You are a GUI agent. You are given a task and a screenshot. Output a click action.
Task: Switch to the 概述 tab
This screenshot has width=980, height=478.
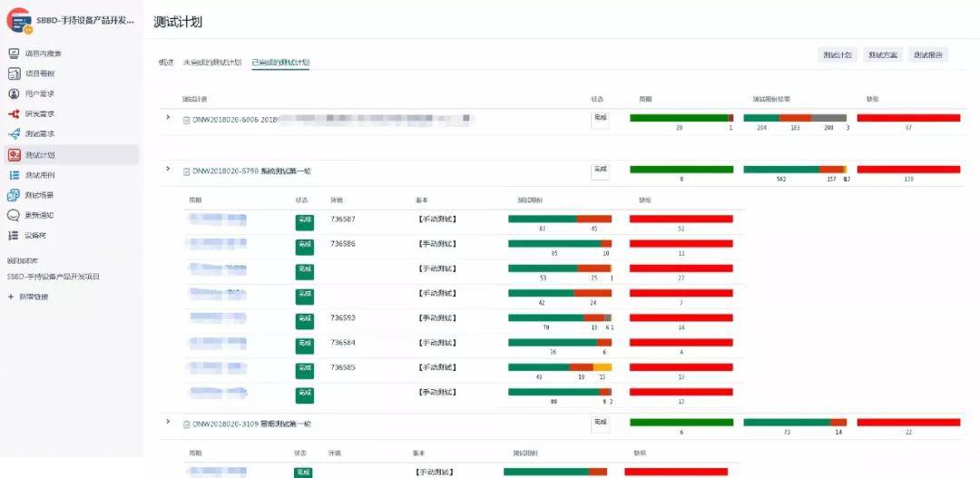point(166,63)
